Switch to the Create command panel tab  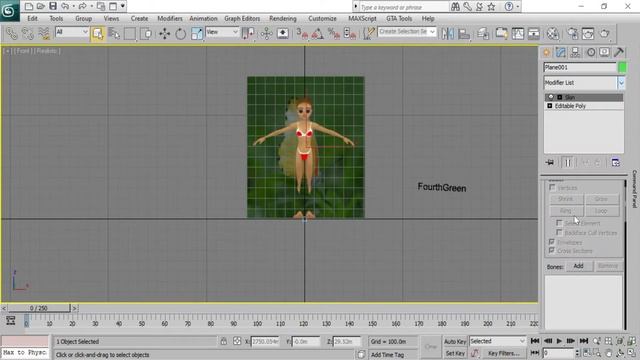click(546, 52)
